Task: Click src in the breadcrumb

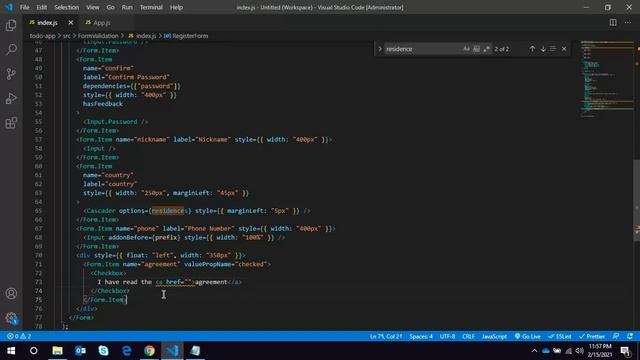Action: coord(67,36)
